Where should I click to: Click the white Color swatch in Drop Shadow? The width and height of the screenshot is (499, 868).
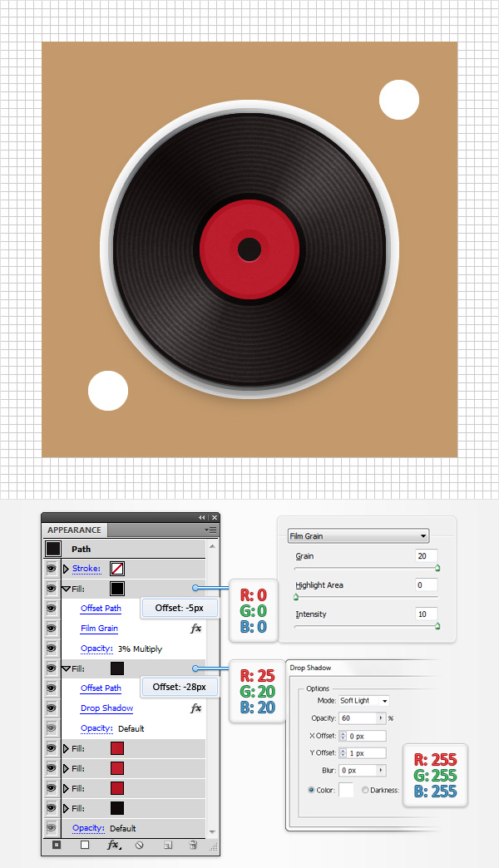click(x=346, y=790)
